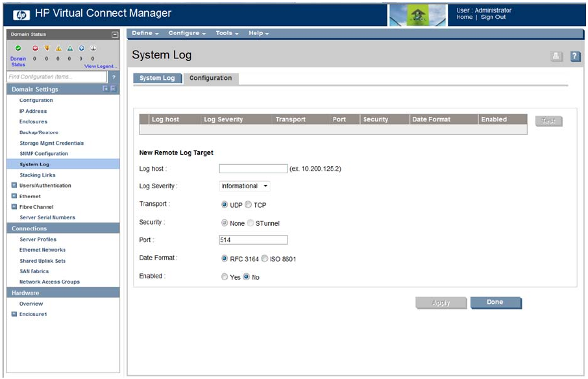Expand the Enclosure1 tree node

point(14,314)
